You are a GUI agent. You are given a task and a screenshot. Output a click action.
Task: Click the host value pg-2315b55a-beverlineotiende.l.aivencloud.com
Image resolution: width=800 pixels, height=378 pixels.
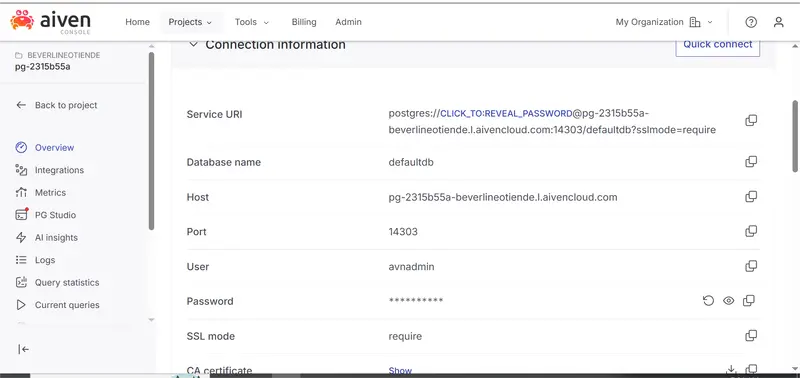click(503, 197)
